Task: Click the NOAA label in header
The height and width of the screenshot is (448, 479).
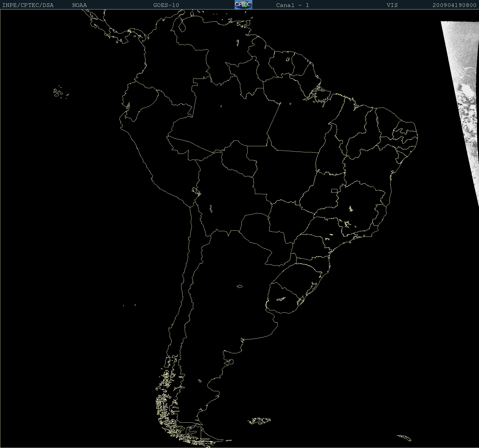Action: [79, 5]
